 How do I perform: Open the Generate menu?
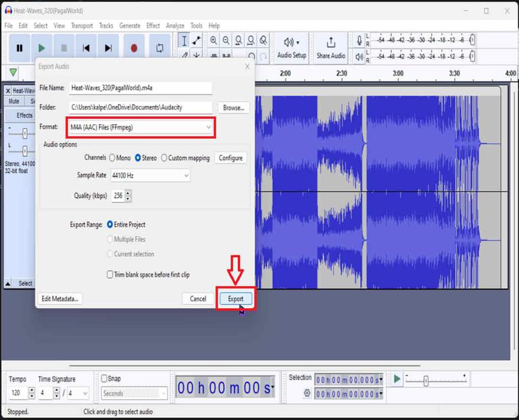point(130,26)
